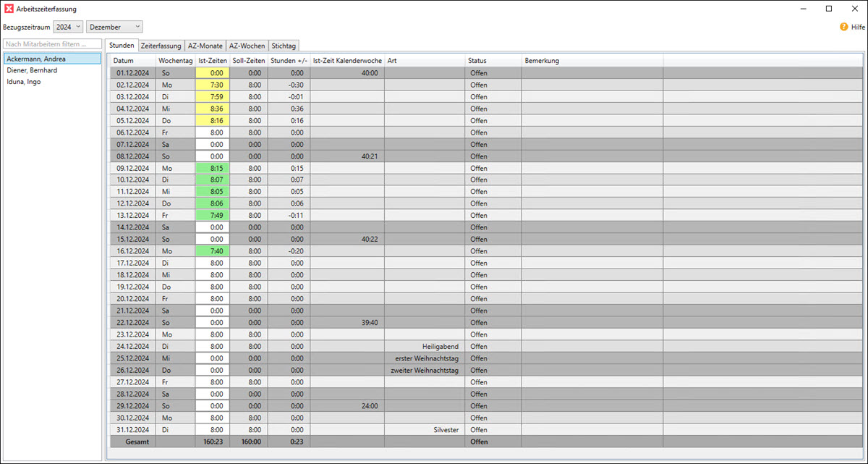The image size is (868, 464).
Task: Maximize the Arbeitszeiterfassung window
Action: (x=829, y=9)
